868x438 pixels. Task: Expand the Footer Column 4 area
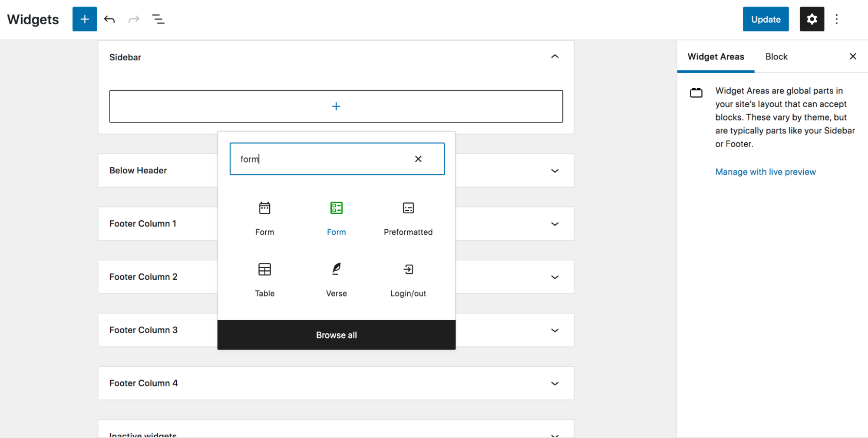click(554, 383)
